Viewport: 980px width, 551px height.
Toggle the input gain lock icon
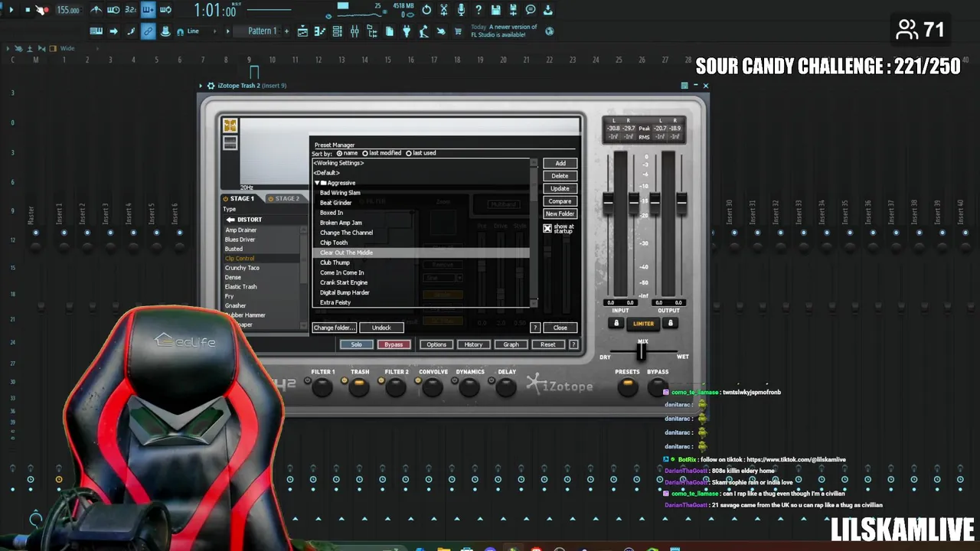tap(616, 324)
